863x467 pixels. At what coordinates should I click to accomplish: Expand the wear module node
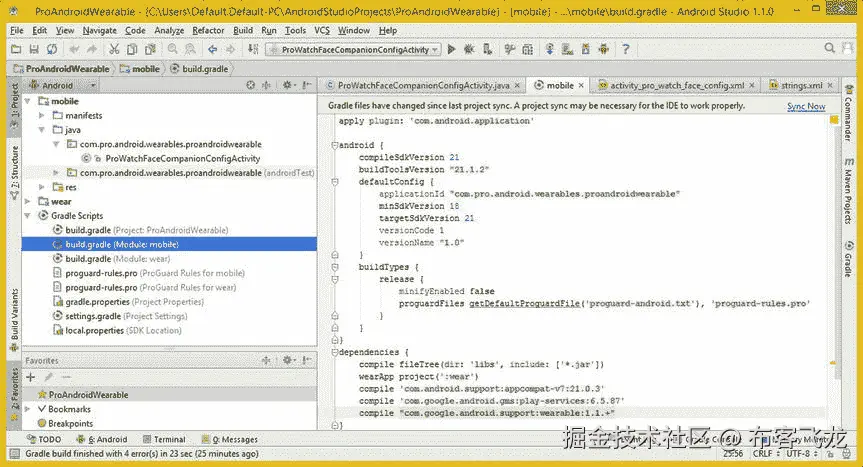(28, 201)
